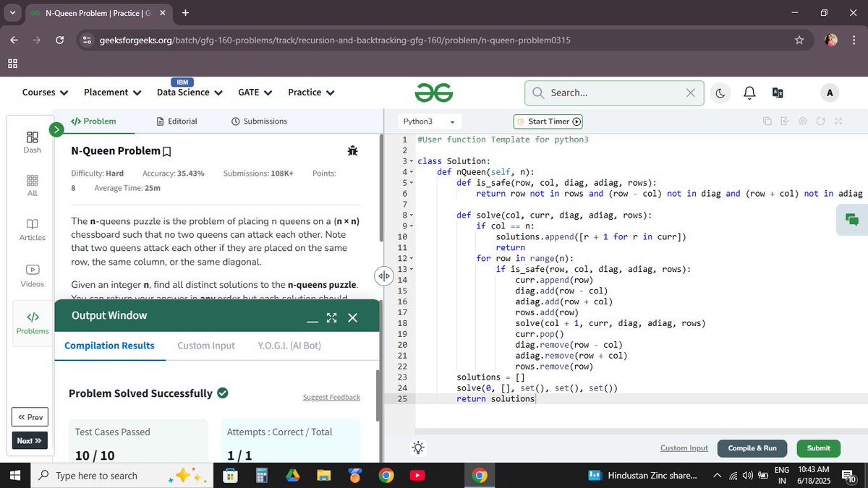Screen dimensions: 868x488
Task: Open the Python3 language dropdown
Action: (x=429, y=122)
